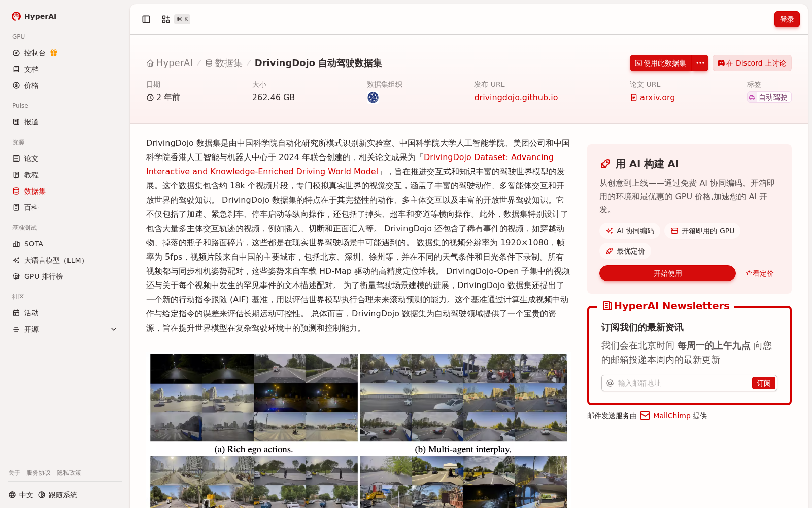
Task: Click the 关于 footer link
Action: click(x=14, y=473)
